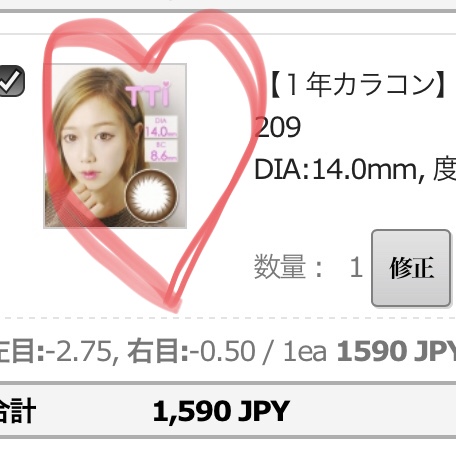Select the 209 product number text
The height and width of the screenshot is (456, 456).
pyautogui.click(x=277, y=127)
